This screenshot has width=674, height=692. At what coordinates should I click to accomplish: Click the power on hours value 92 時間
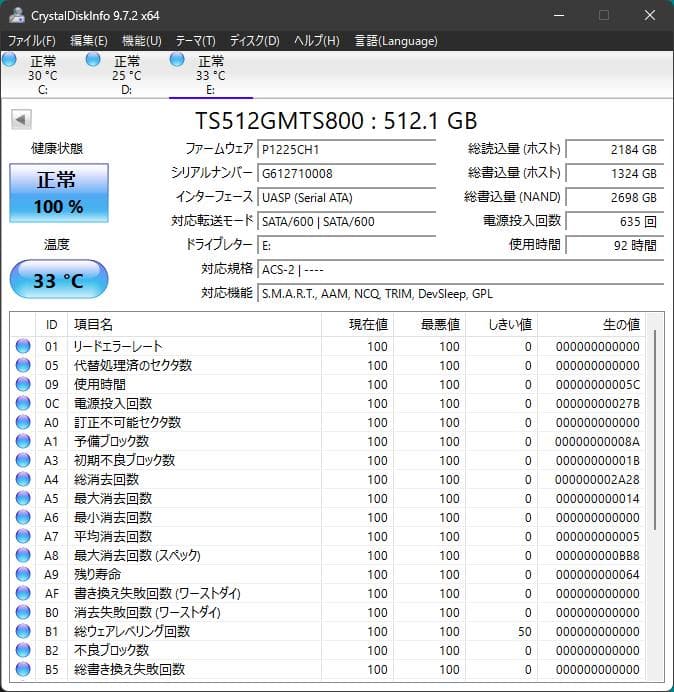click(x=615, y=245)
